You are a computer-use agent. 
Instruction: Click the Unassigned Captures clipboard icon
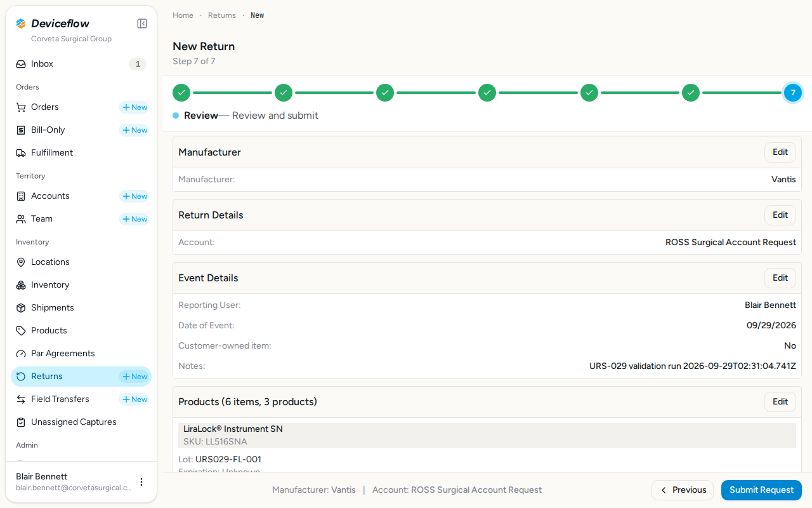(21, 422)
